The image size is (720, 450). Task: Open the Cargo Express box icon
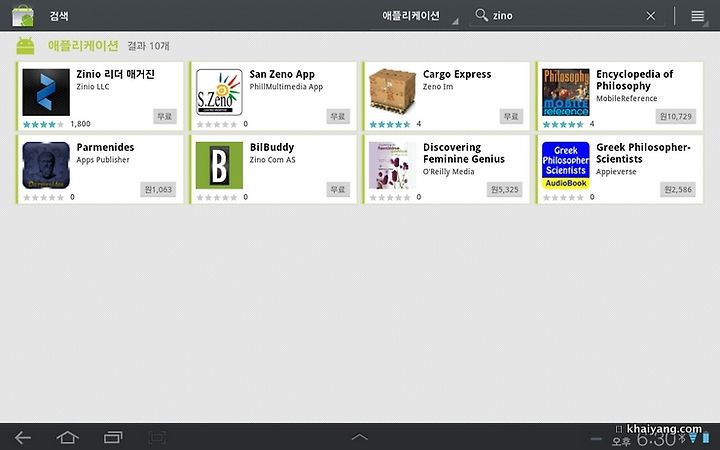click(x=393, y=92)
